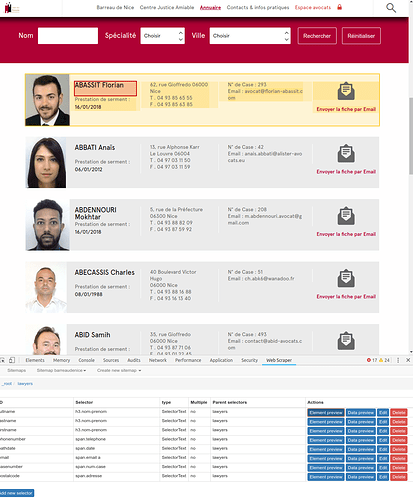Click the search magnifier icon
413x500 pixels.
[391, 7]
